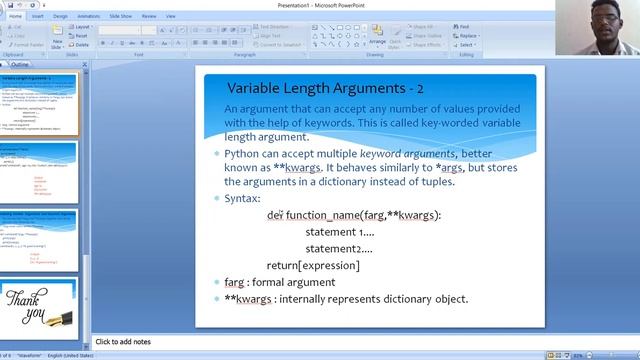
Task: Select the Thank You slide thumbnail
Action: point(39,309)
